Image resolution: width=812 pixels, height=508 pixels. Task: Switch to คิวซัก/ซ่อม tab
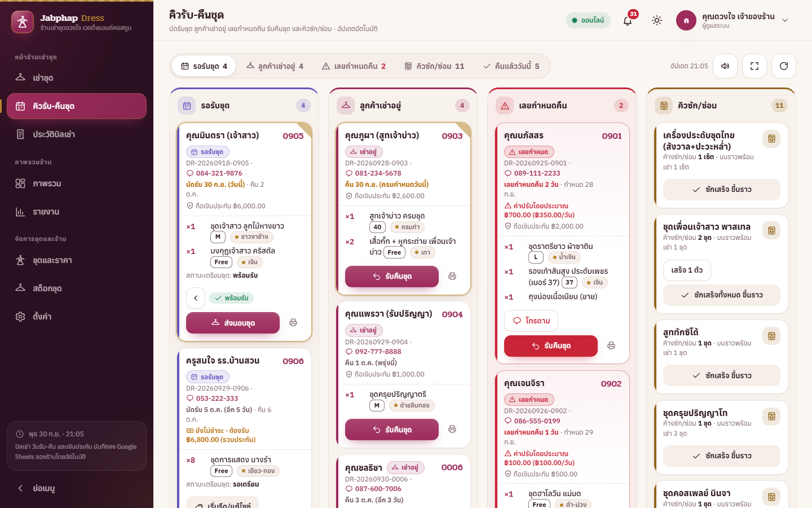pyautogui.click(x=435, y=66)
